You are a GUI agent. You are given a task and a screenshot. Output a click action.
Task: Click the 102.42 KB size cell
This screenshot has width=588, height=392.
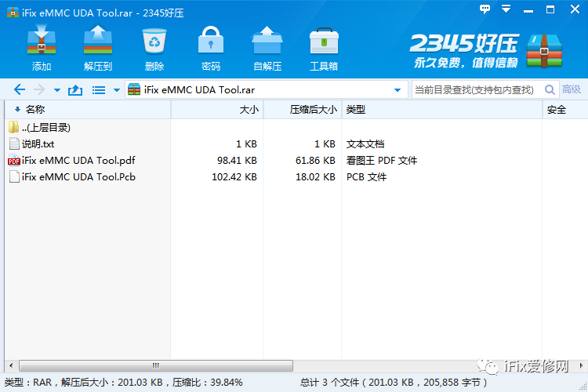234,177
